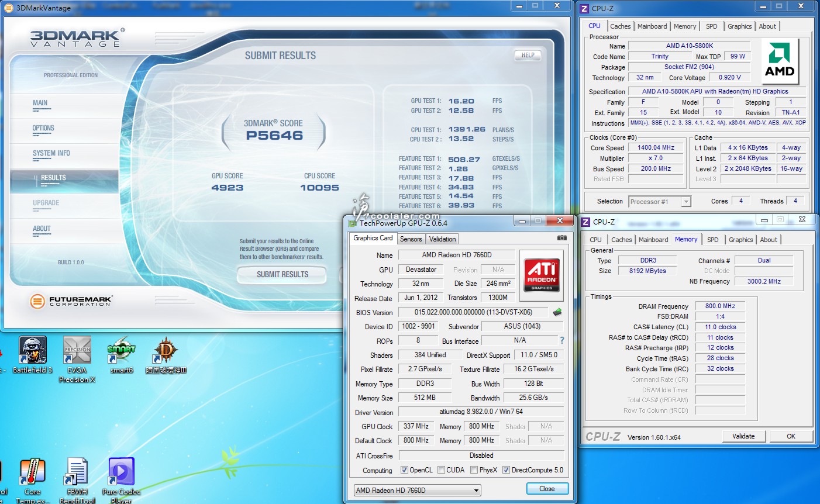Image resolution: width=820 pixels, height=504 pixels.
Task: Click the Memory Size 512 MB value
Action: (x=425, y=398)
